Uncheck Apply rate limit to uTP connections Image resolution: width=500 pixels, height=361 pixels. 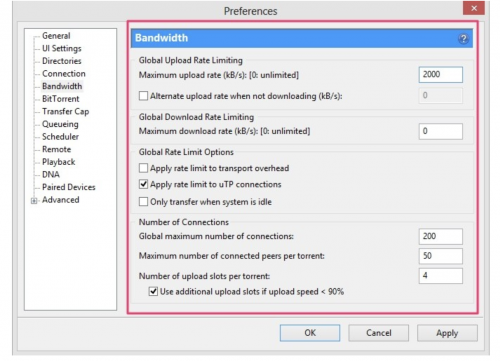(x=143, y=184)
